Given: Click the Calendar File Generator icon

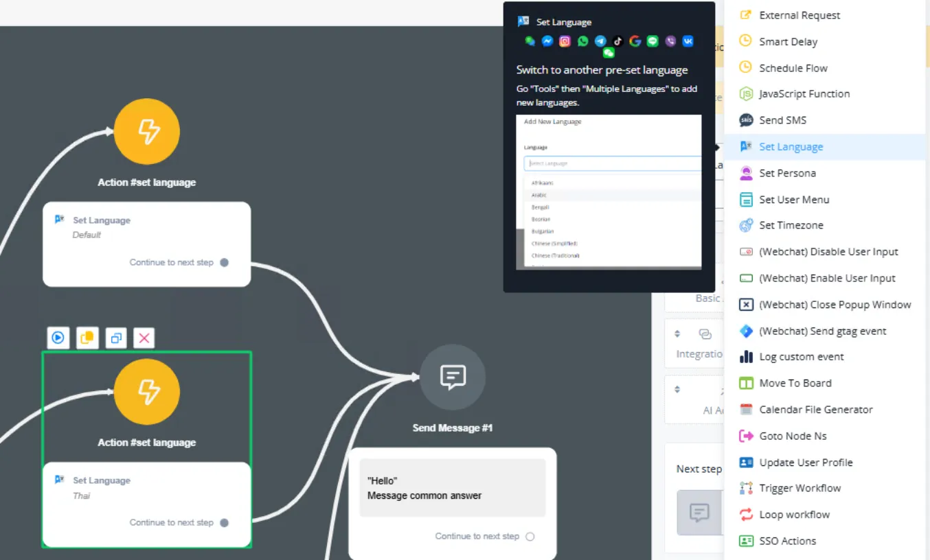Looking at the screenshot, I should 746,410.
